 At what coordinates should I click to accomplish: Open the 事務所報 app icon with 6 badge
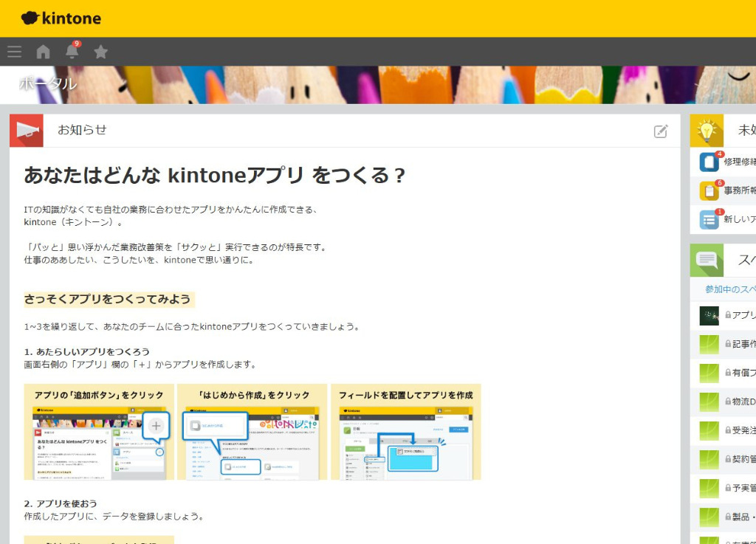click(x=709, y=191)
